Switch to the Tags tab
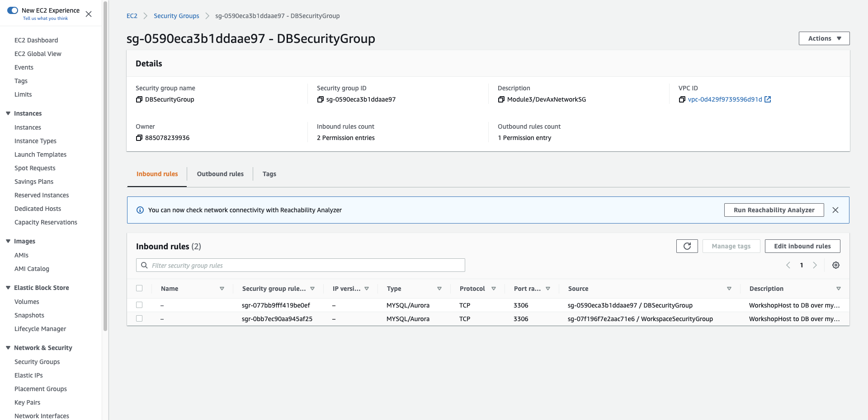 pyautogui.click(x=269, y=174)
